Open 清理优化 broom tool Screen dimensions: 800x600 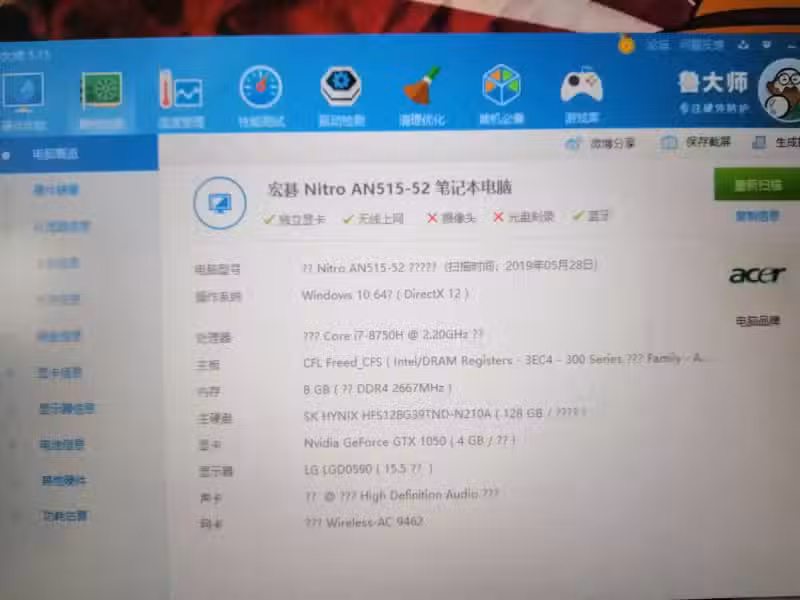[422, 86]
